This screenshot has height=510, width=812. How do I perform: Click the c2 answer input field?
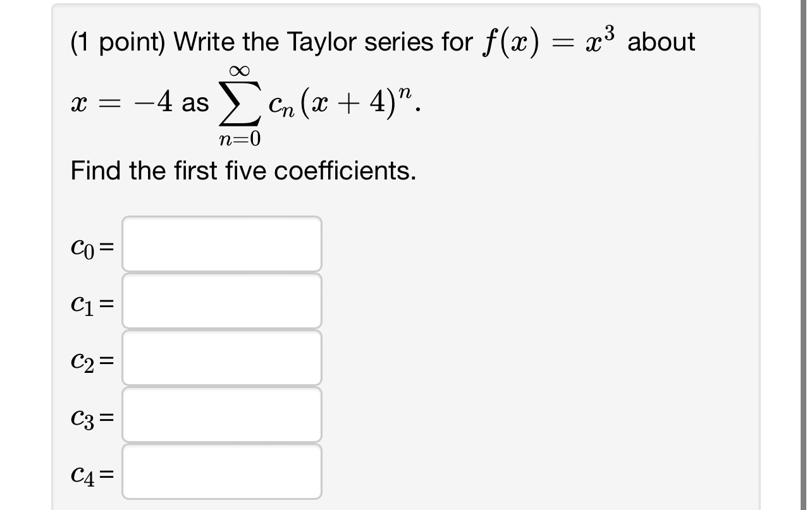[x=221, y=357]
